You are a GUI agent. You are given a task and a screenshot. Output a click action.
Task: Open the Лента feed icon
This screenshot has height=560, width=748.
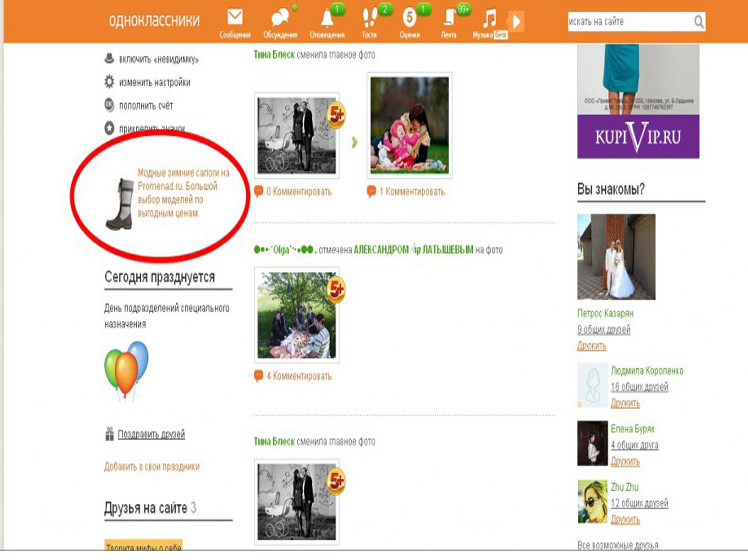pyautogui.click(x=449, y=18)
